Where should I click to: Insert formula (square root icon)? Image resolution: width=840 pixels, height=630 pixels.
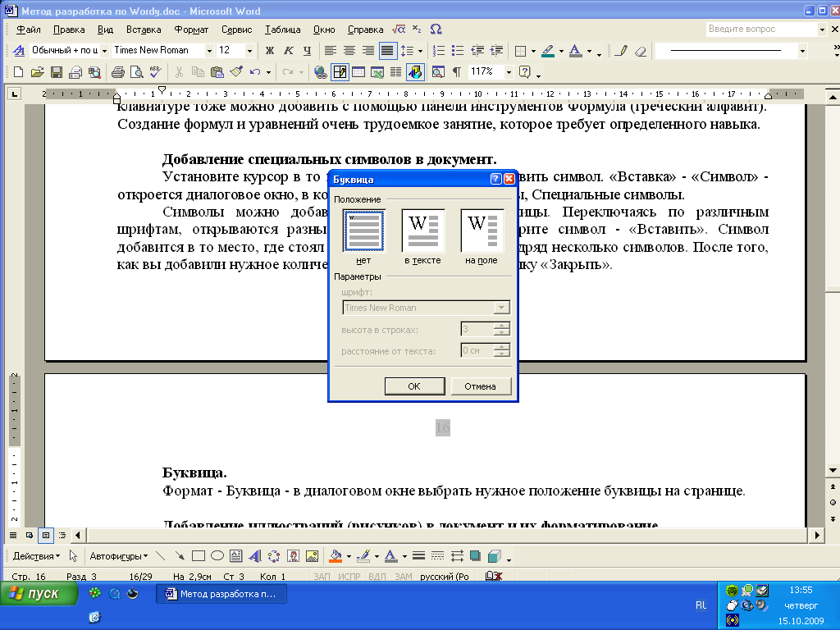click(x=399, y=29)
